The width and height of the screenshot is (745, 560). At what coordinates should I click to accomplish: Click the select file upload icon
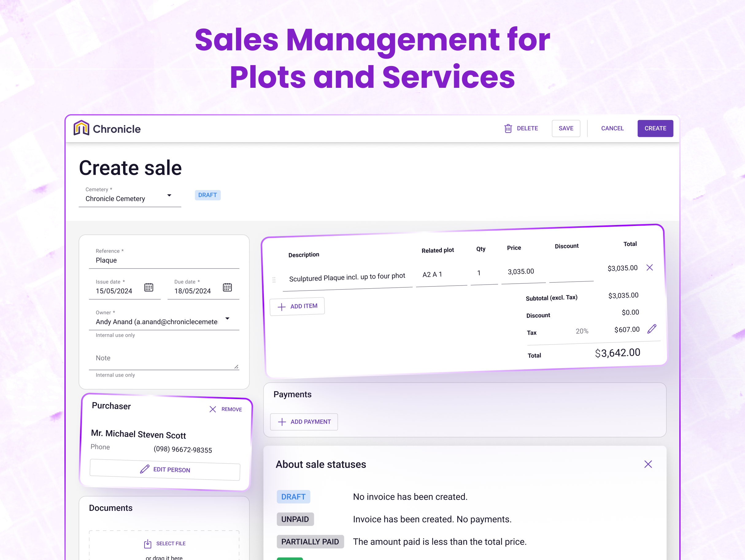pyautogui.click(x=148, y=543)
